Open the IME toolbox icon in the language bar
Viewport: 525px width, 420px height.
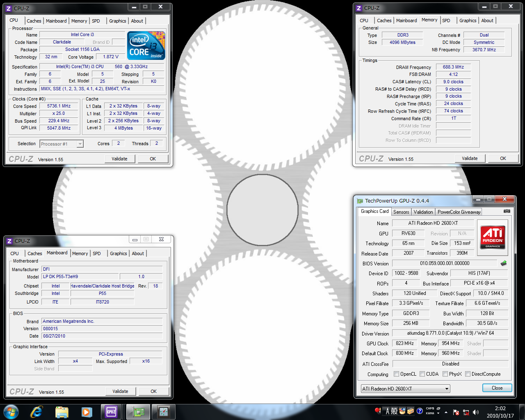coord(411,411)
